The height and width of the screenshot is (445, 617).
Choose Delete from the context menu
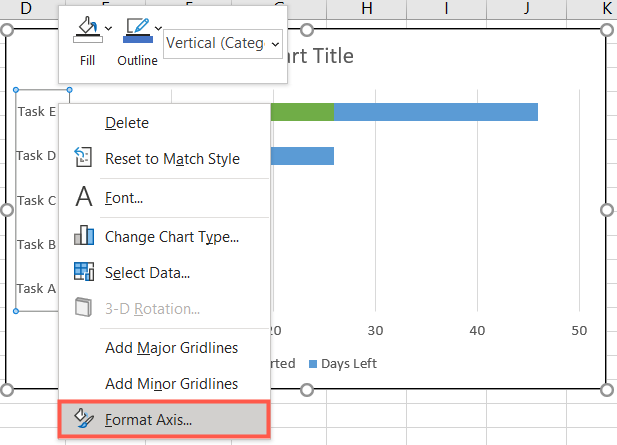point(127,122)
